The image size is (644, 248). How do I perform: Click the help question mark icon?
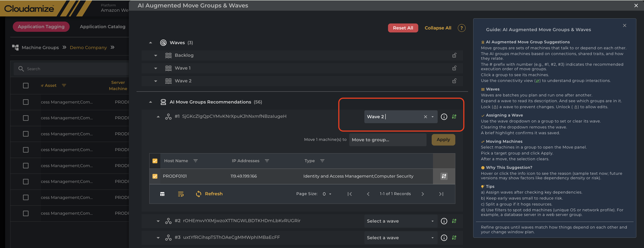[461, 28]
